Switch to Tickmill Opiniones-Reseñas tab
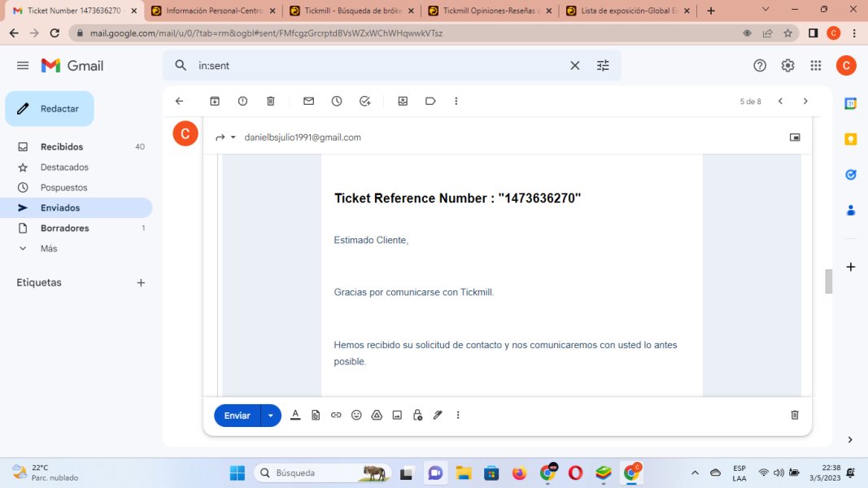 [491, 11]
